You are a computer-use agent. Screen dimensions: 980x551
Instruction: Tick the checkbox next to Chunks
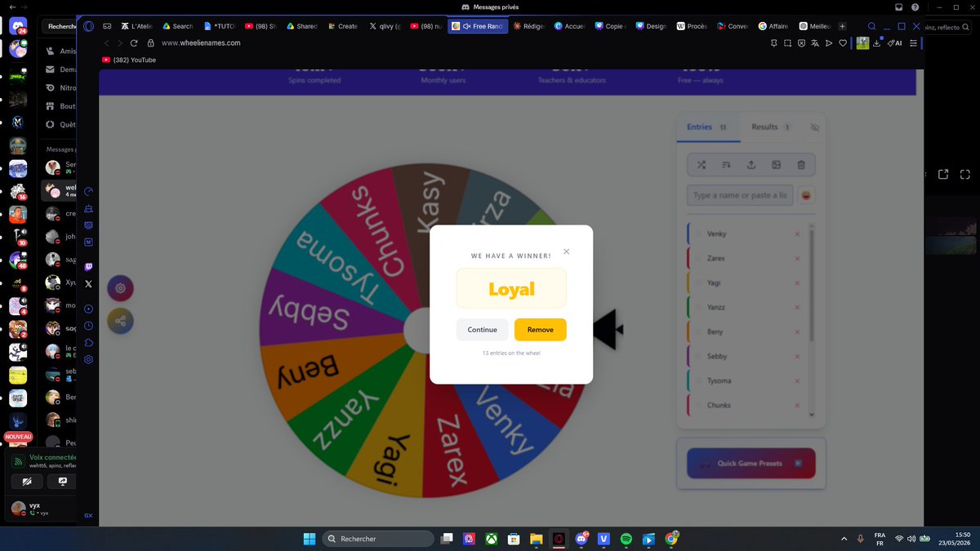pos(697,406)
